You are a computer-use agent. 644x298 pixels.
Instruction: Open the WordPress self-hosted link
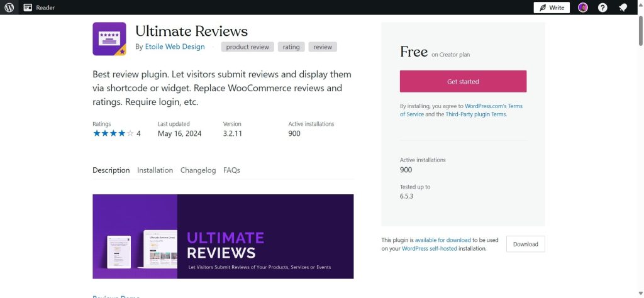point(429,249)
